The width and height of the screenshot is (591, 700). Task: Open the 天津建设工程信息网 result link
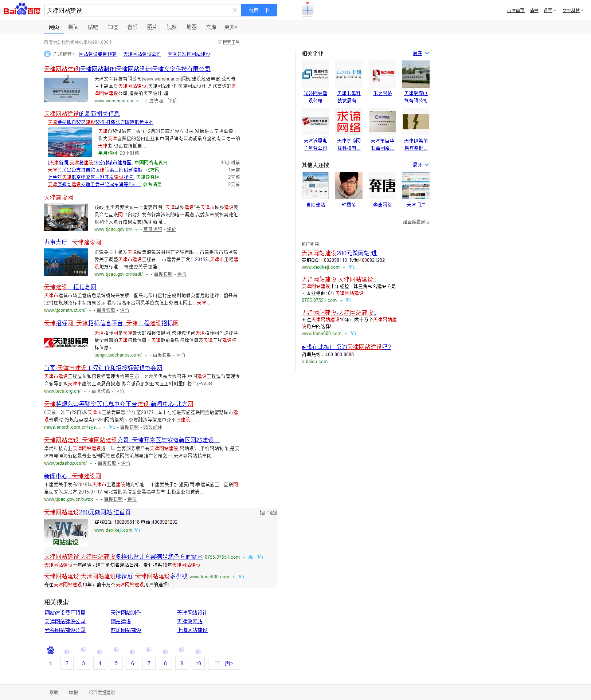tap(70, 287)
